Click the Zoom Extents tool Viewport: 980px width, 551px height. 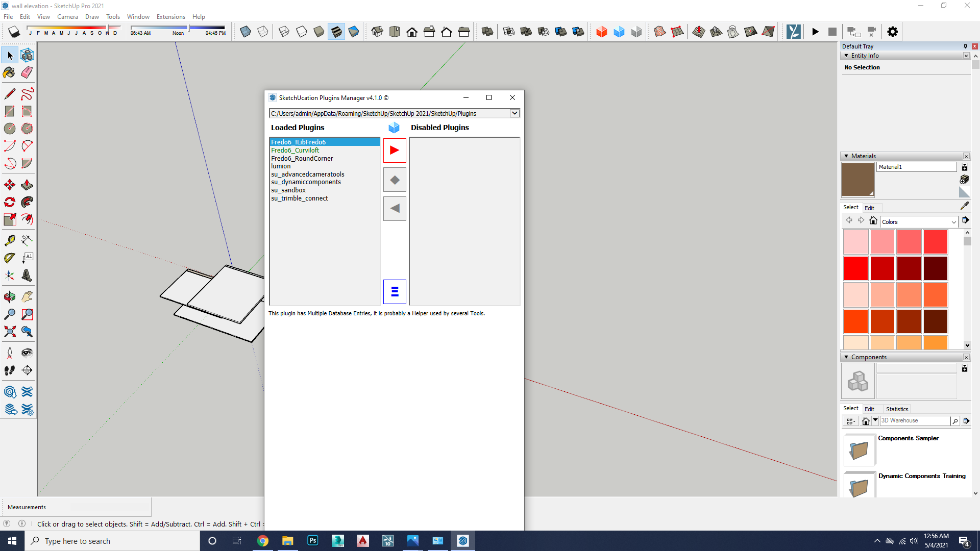(x=9, y=332)
